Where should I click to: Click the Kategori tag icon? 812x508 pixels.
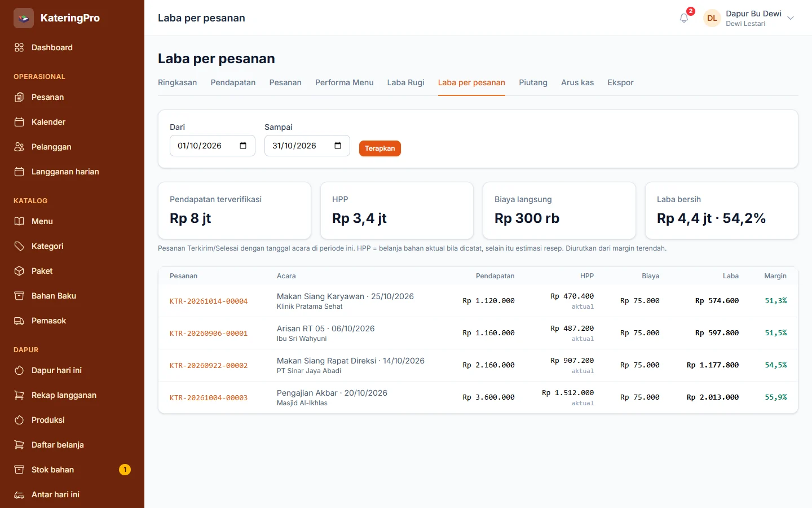click(19, 246)
